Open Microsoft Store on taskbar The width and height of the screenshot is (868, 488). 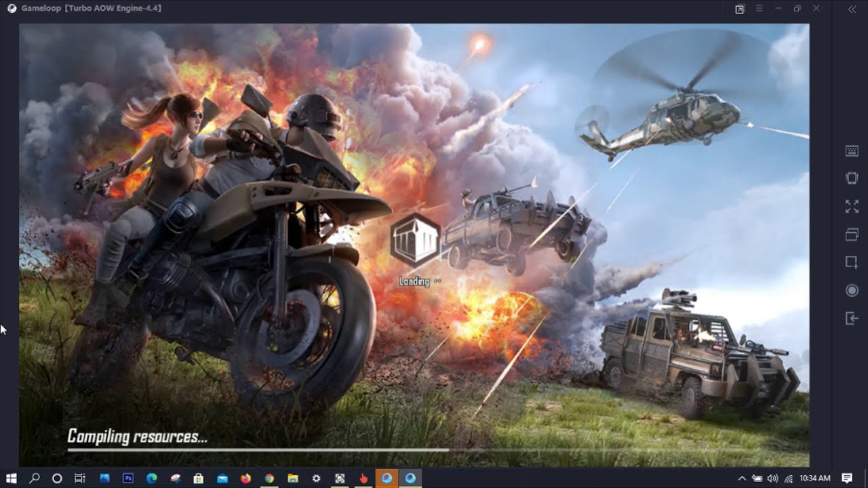199,478
